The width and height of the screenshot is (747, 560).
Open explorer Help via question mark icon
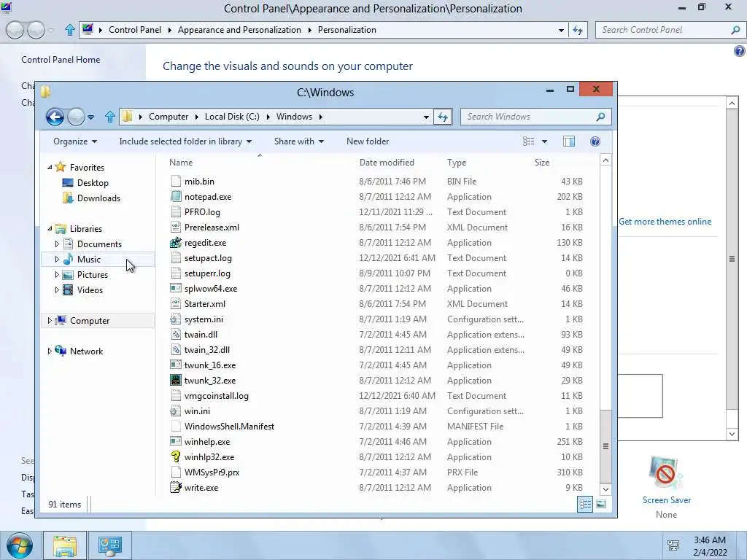pyautogui.click(x=595, y=141)
